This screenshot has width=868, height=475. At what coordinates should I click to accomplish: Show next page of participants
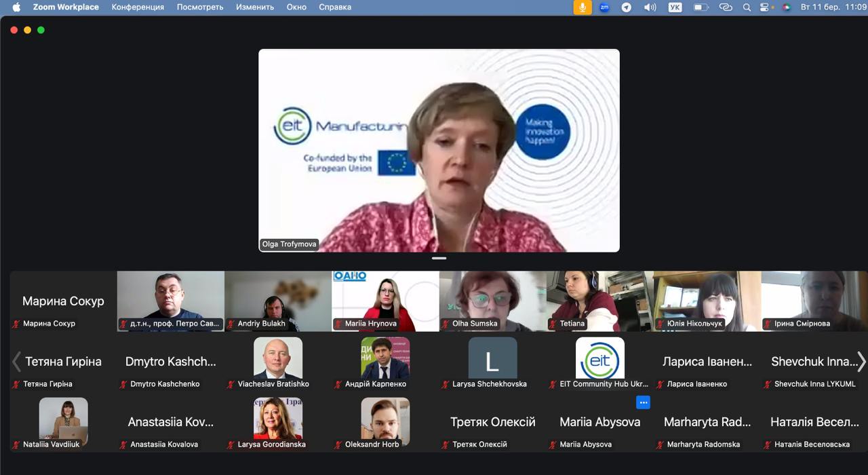(861, 362)
